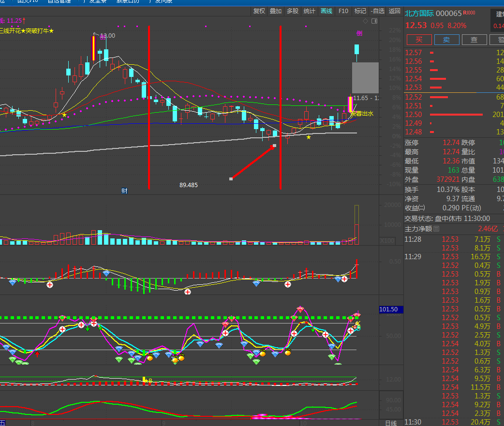504x426 pixels.
Task: Click the 财 finance marker on chart
Action: pos(124,191)
